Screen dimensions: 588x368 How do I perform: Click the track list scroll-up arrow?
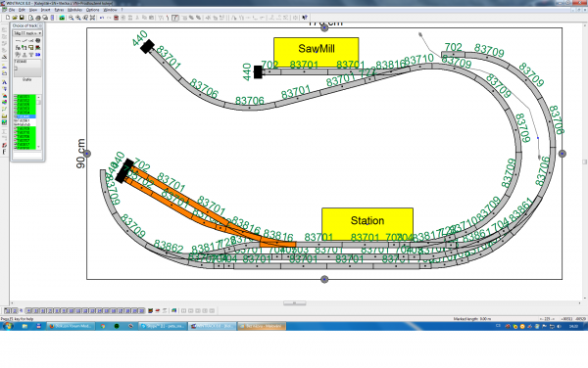tap(38, 97)
